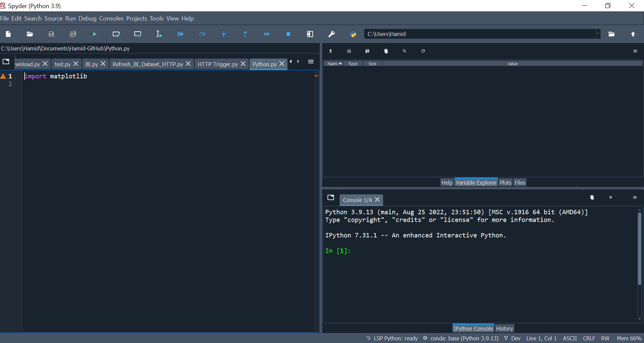Image resolution: width=644 pixels, height=343 pixels.
Task: Click the working directory path field
Action: point(480,34)
